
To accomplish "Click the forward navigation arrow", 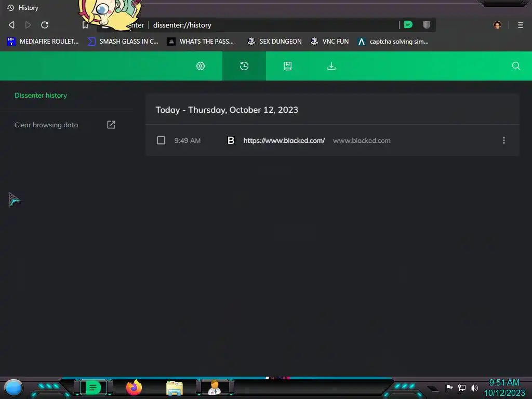I will 28,25.
